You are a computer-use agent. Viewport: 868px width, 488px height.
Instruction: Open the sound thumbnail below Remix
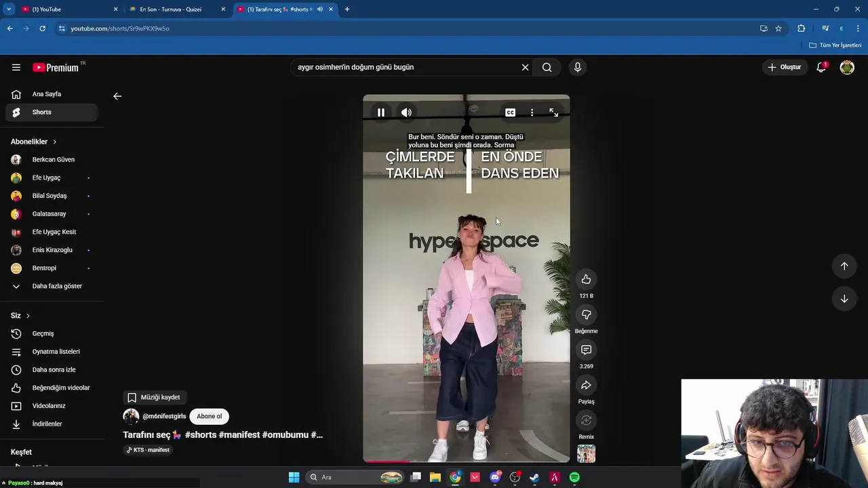[586, 453]
